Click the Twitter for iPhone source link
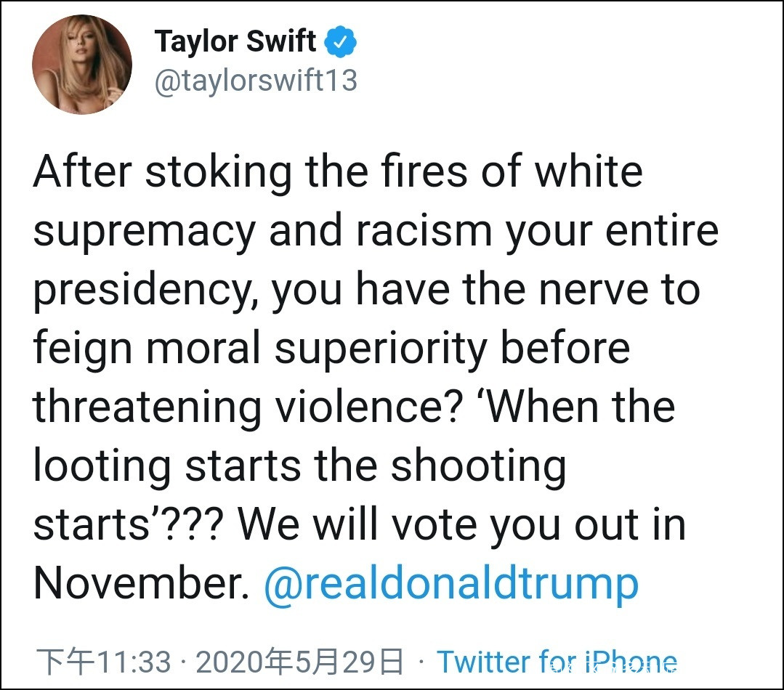 pos(557,662)
